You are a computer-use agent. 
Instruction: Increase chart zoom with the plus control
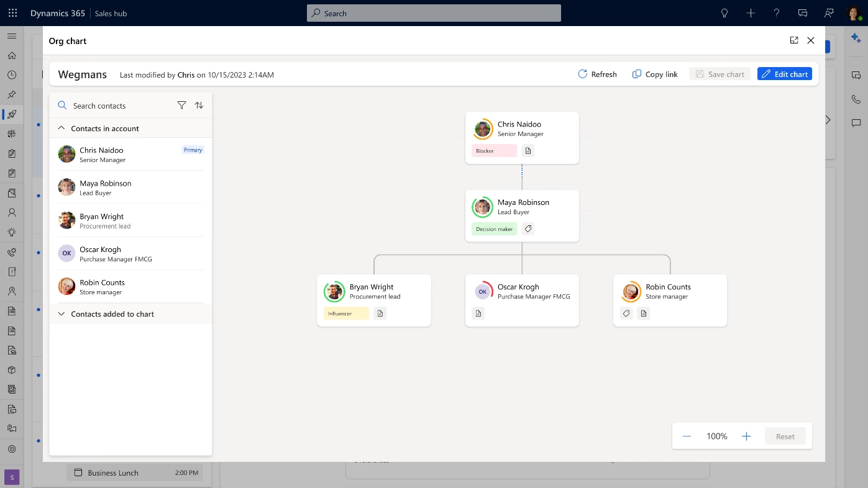[746, 436]
